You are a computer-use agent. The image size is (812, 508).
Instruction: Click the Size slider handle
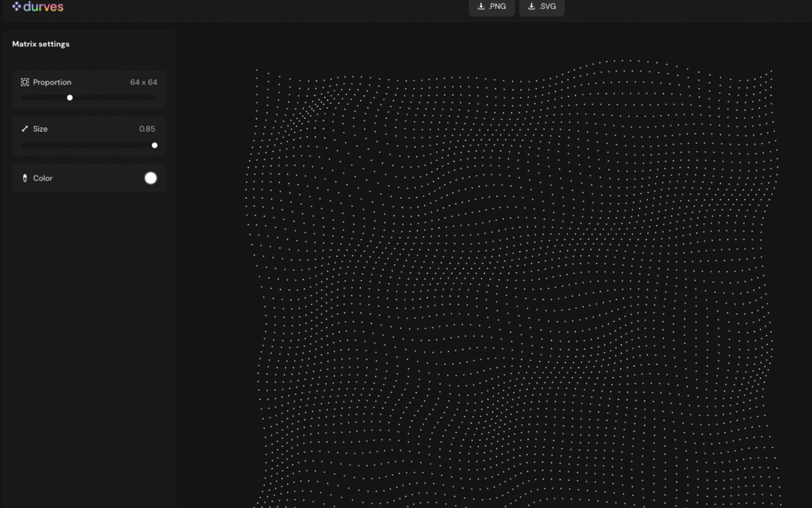(155, 145)
